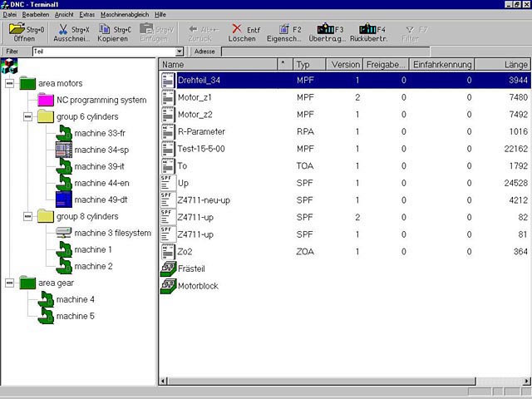The image size is (532, 399).
Task: Click the machine 49-dt blue screen icon
Action: pyautogui.click(x=64, y=199)
